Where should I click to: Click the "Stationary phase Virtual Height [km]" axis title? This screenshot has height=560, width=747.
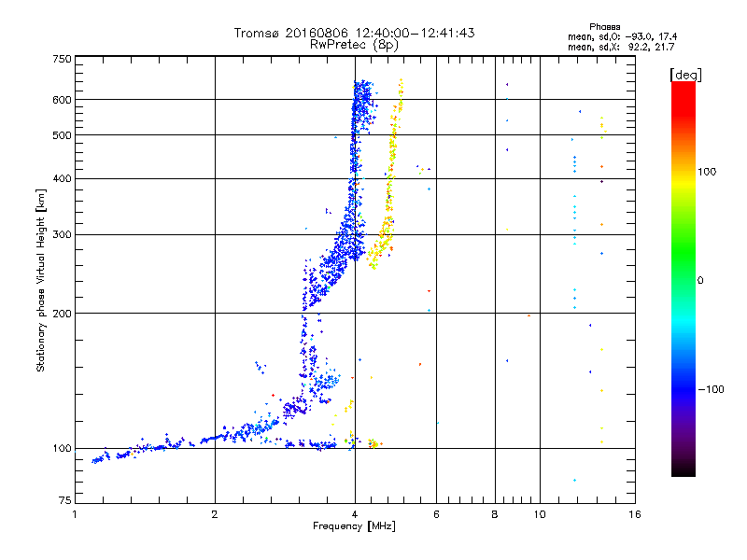(x=41, y=280)
